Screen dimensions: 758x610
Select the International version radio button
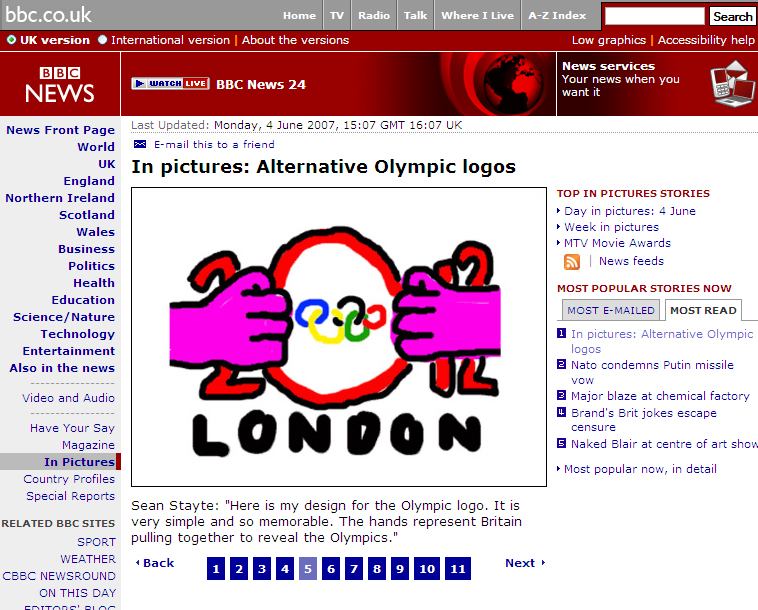tap(102, 40)
